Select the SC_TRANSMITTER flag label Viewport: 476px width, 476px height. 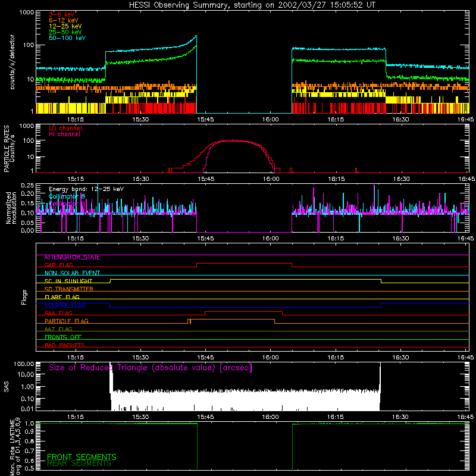point(69,289)
